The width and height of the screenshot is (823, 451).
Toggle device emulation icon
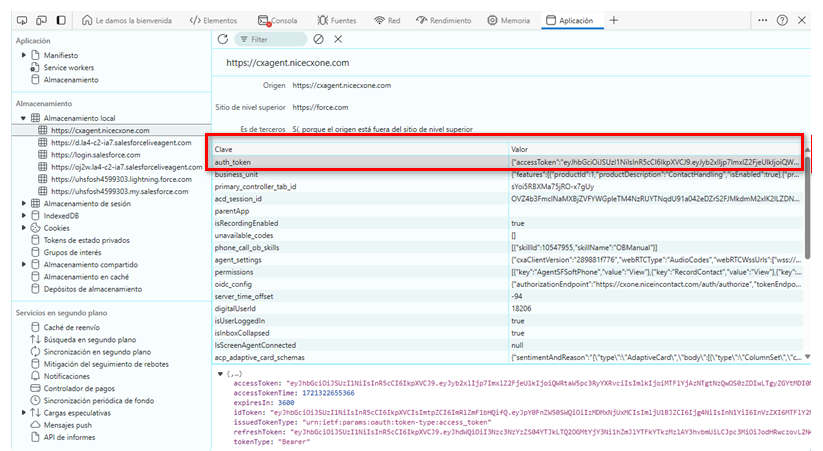point(41,20)
